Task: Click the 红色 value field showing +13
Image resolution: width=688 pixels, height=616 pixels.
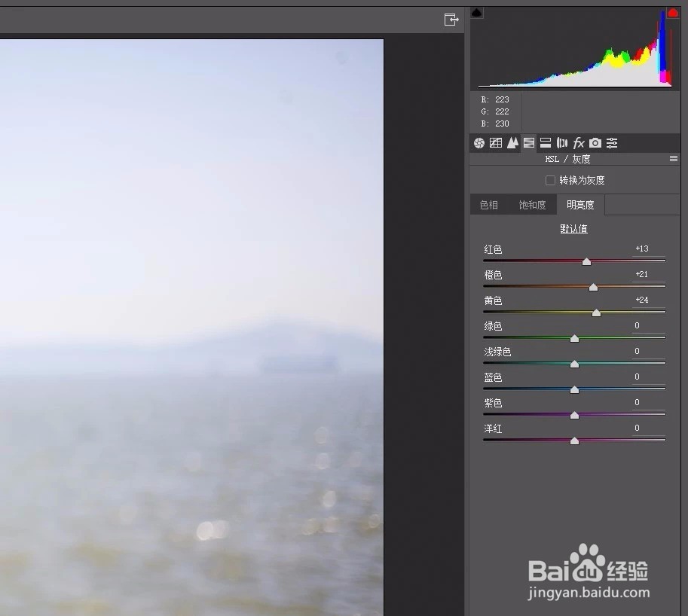Action: click(648, 249)
